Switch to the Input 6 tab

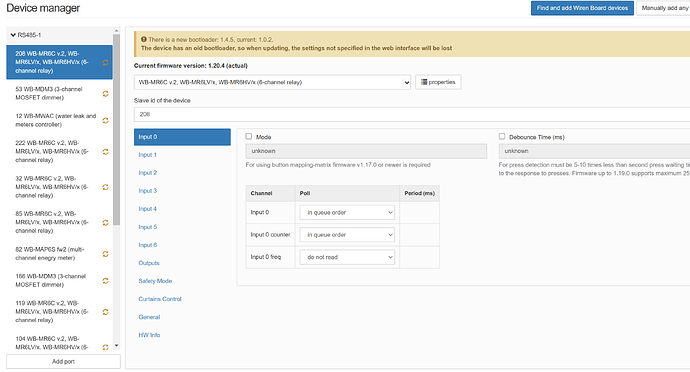[x=147, y=245]
